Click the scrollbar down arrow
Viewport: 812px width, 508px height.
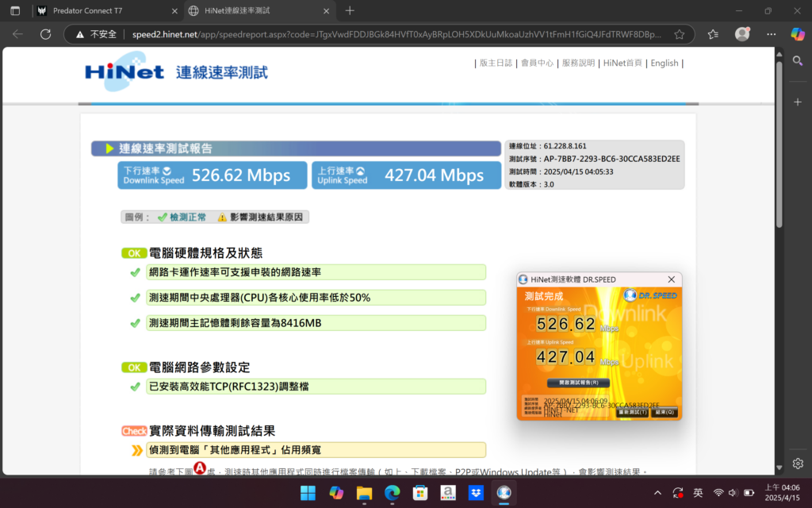779,468
